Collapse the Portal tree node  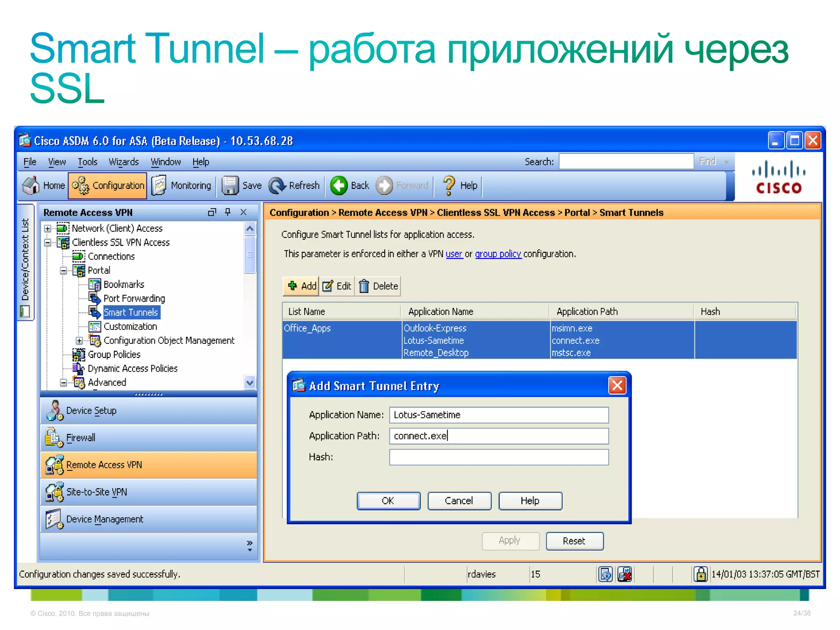64,271
